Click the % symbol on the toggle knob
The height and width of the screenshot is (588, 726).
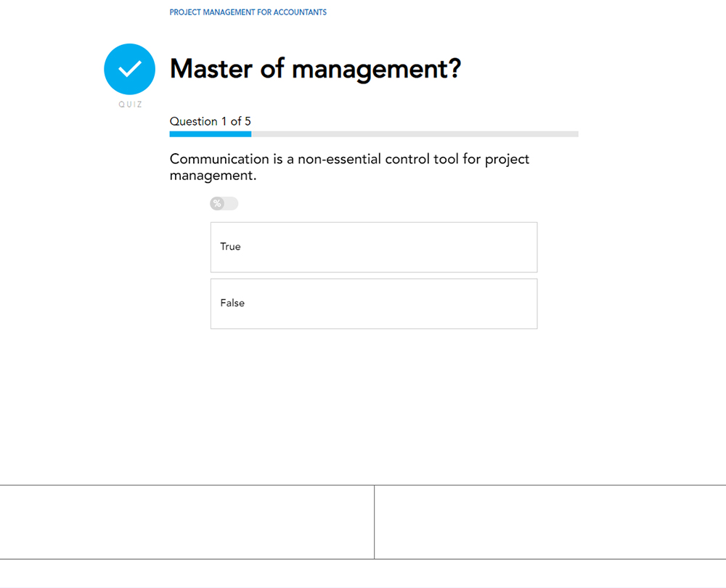click(217, 203)
